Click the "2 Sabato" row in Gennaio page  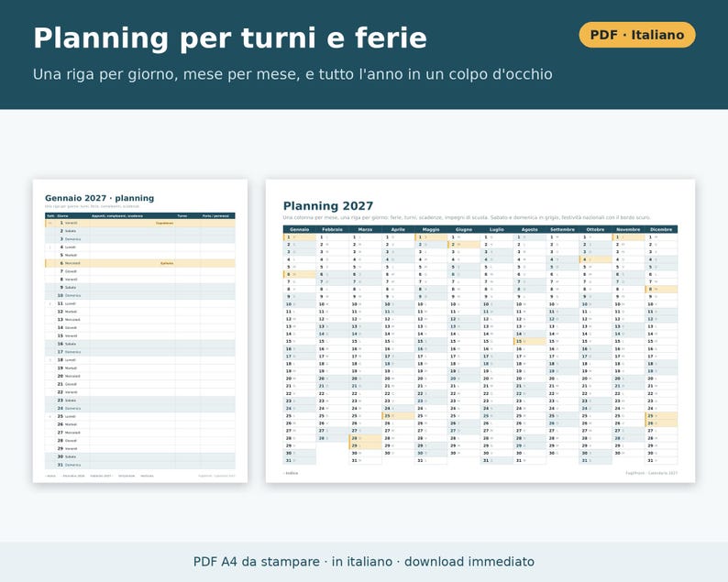[139, 231]
